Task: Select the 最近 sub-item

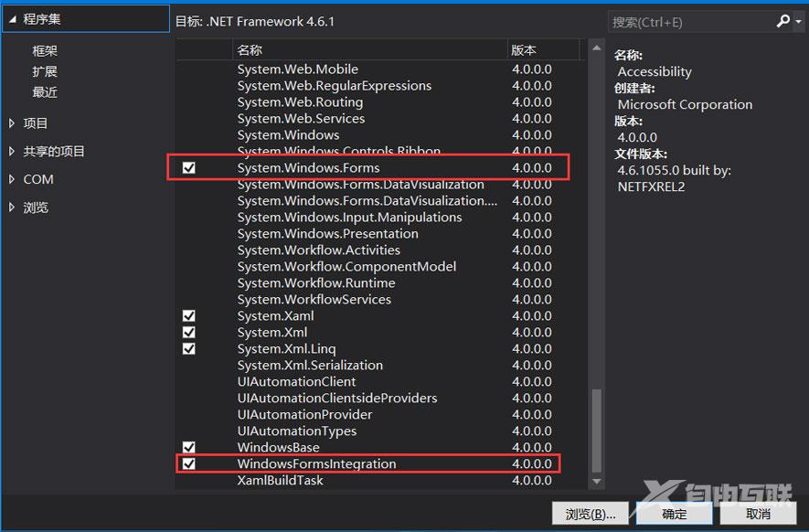Action: click(x=45, y=91)
